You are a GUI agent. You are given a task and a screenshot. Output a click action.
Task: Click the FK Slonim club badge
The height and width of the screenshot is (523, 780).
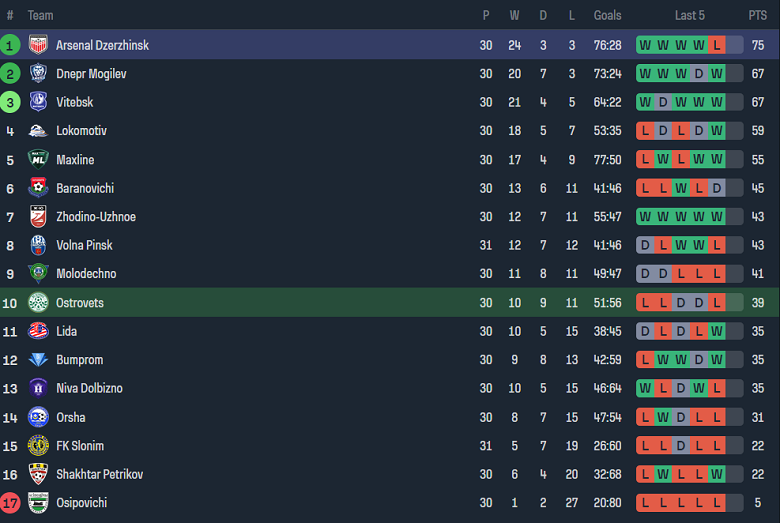38,446
